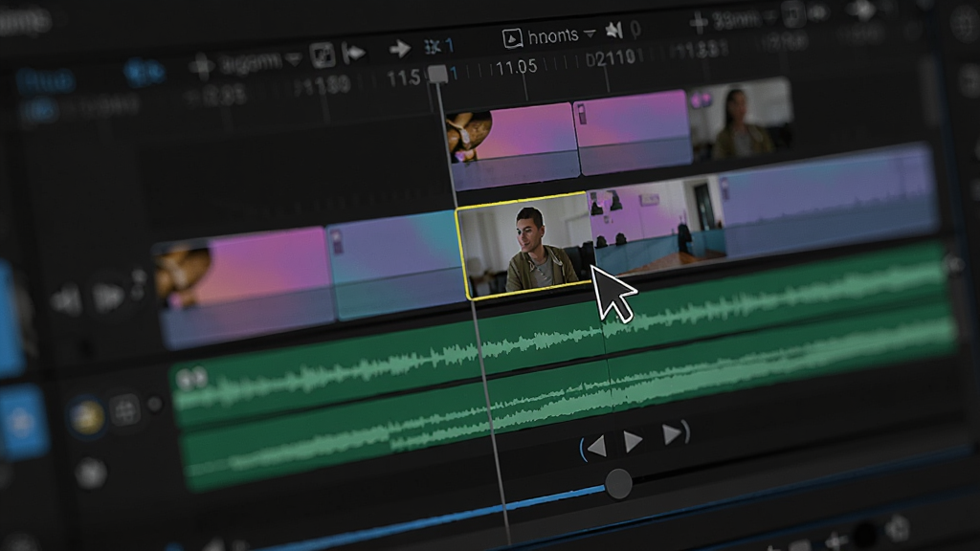This screenshot has width=980, height=551.
Task: Select the yellow-outlined clip of the man
Action: (x=525, y=245)
